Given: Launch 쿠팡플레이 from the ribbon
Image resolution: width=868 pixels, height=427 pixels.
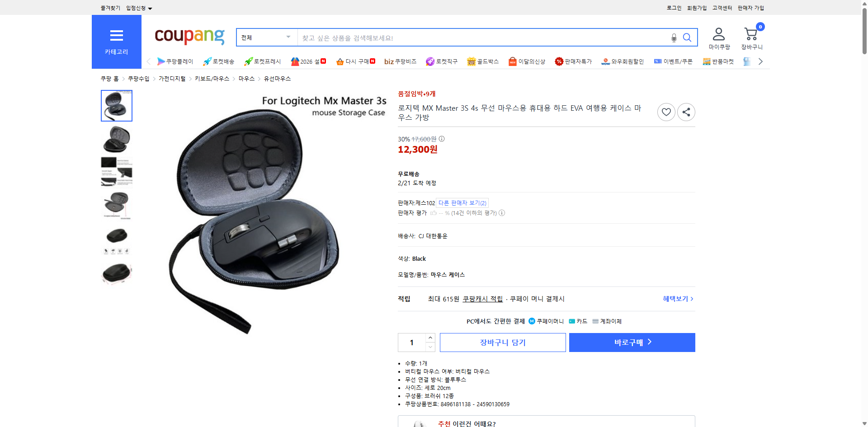Looking at the screenshot, I should [175, 61].
